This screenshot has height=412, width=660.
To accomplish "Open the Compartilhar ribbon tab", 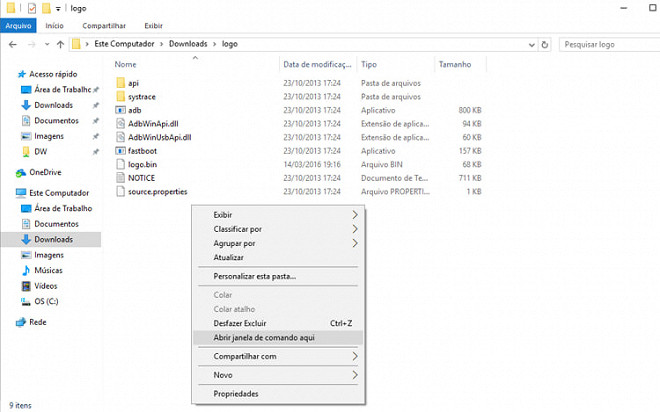I will click(x=104, y=26).
